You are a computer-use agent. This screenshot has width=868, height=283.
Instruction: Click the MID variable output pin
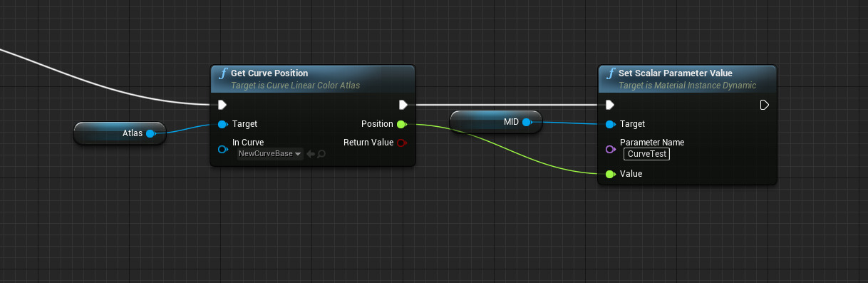coord(527,123)
